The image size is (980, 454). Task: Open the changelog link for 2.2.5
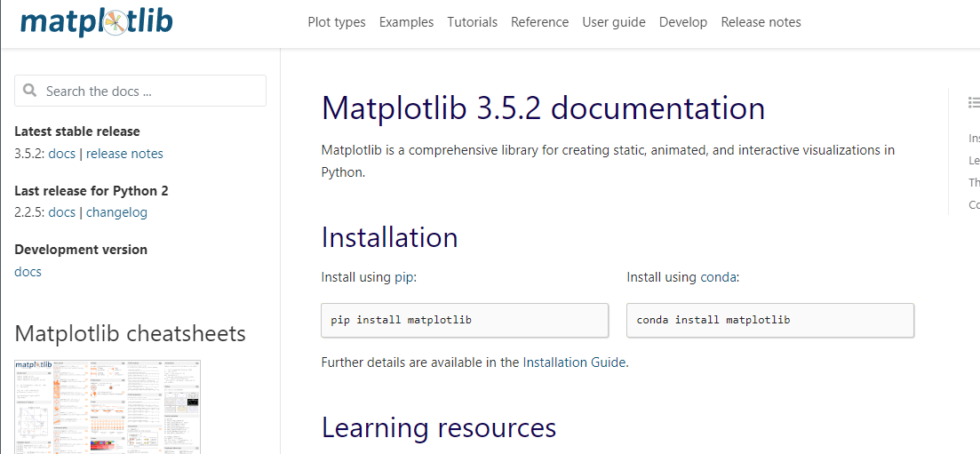pyautogui.click(x=117, y=212)
